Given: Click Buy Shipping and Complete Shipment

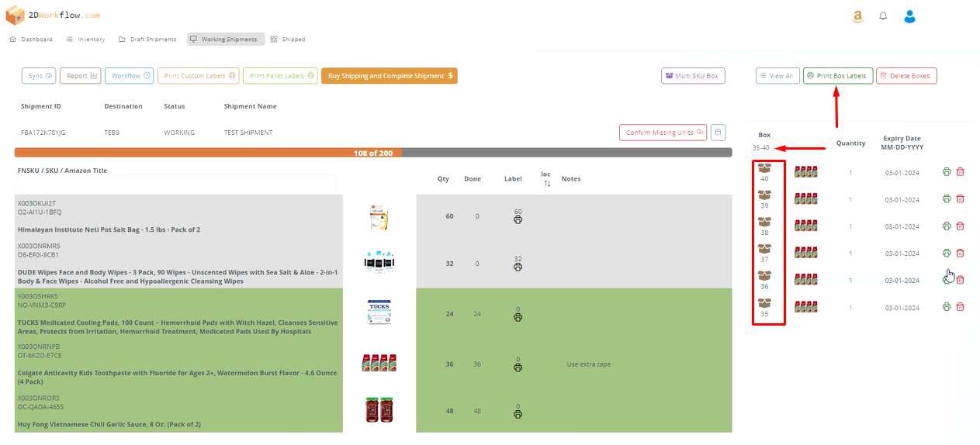Looking at the screenshot, I should tap(390, 76).
